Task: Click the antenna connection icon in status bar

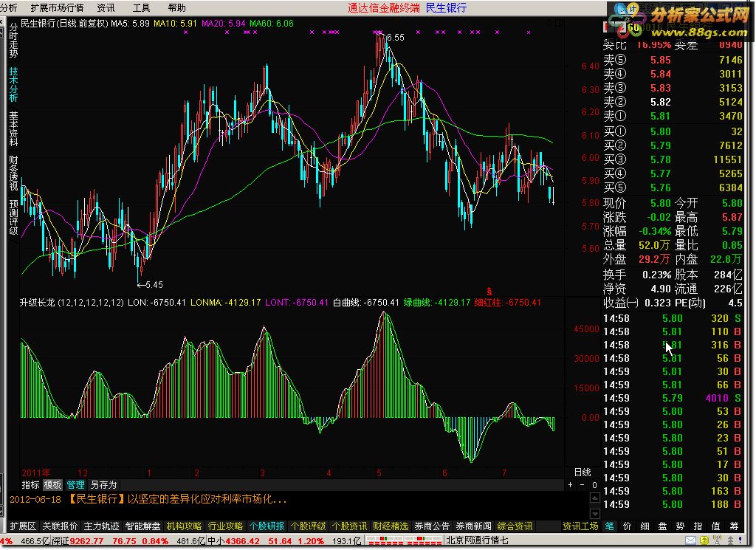Action: click(x=717, y=541)
